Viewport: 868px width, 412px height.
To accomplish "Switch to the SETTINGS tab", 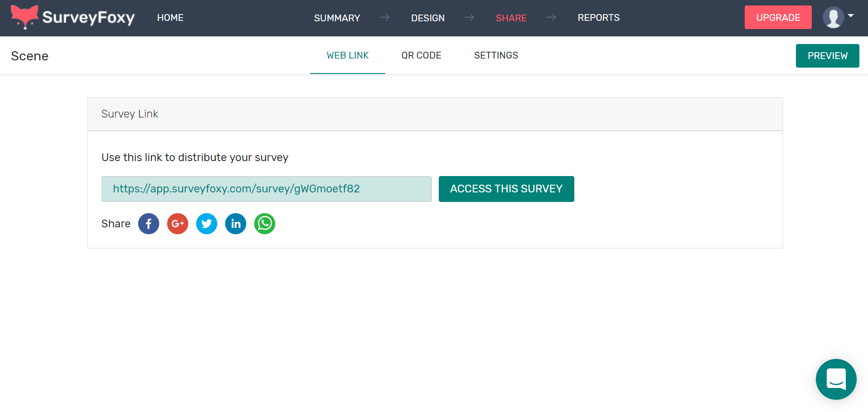I will tap(496, 55).
